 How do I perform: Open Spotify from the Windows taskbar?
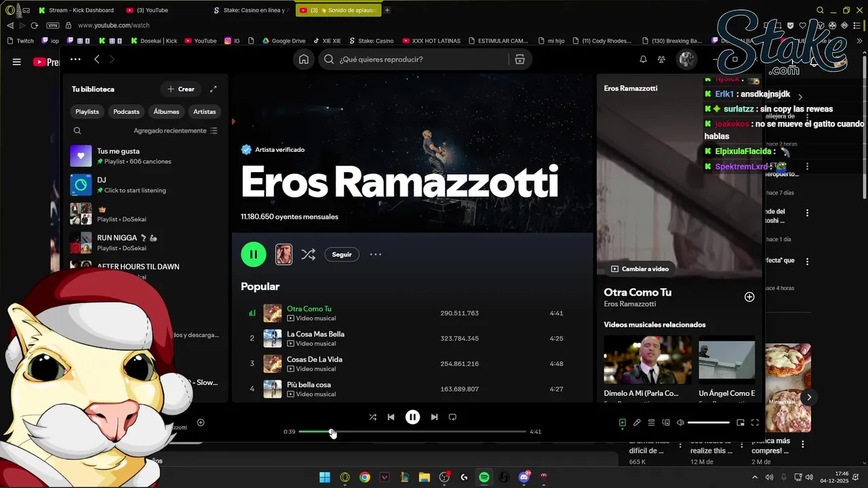484,477
